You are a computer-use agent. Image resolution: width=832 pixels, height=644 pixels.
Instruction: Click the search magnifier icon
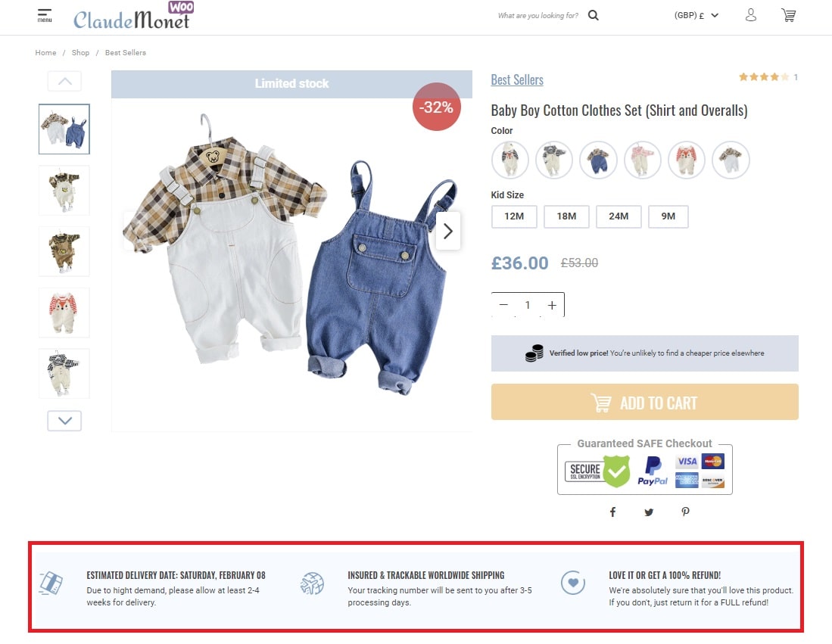(594, 15)
